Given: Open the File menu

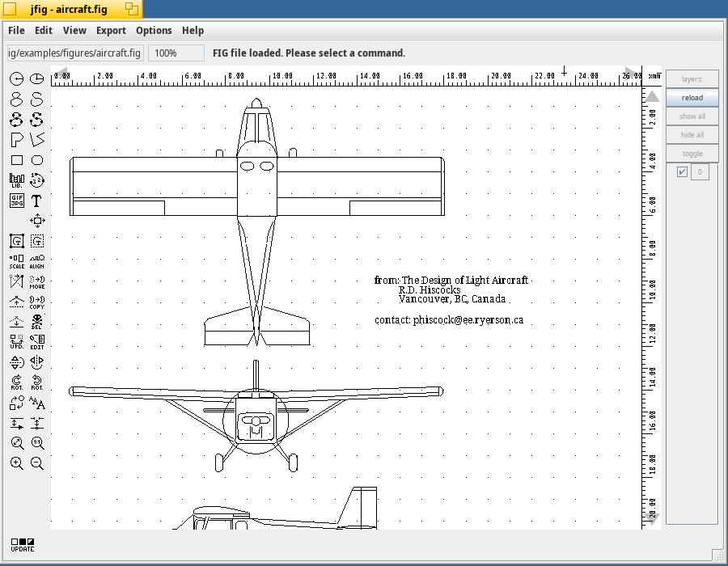Looking at the screenshot, I should [x=16, y=30].
